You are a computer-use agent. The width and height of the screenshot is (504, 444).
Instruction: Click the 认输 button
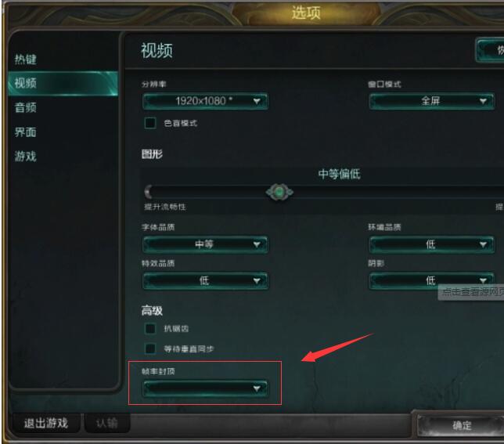(107, 423)
